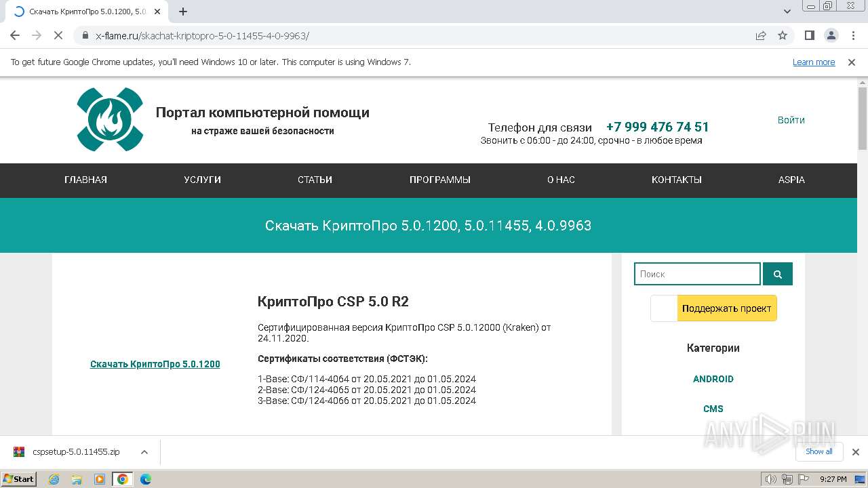
Task: Click the address bar URL
Action: (203, 36)
